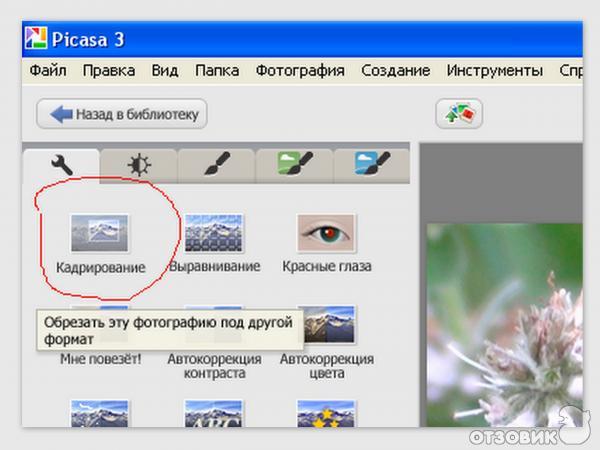Click the bottom-left retouch tool icon
The height and width of the screenshot is (450, 600).
pyautogui.click(x=99, y=413)
